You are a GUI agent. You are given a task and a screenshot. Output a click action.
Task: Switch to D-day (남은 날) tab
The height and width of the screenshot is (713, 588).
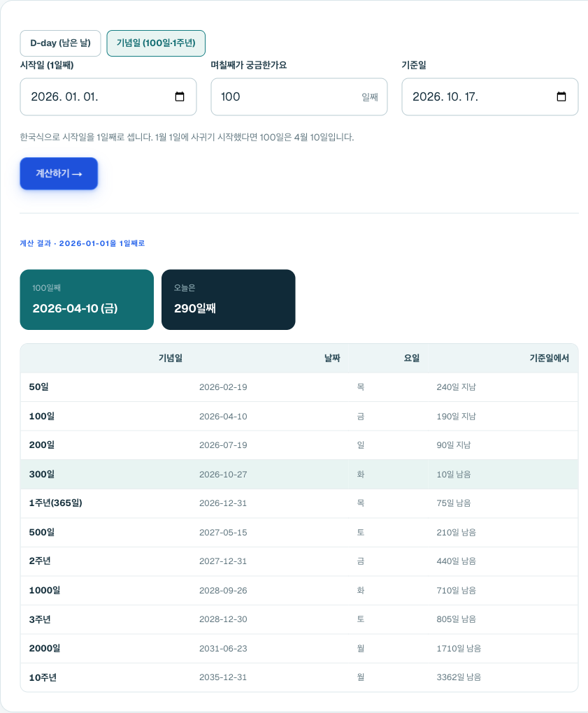pos(61,43)
